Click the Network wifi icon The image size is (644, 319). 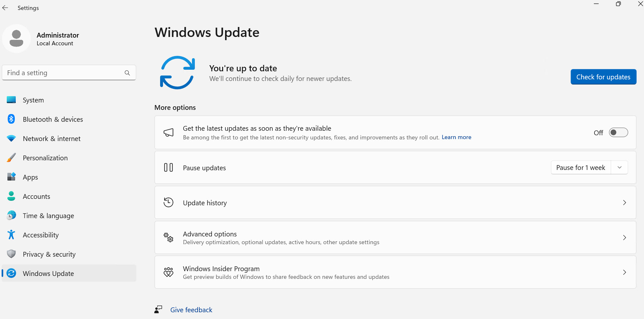pos(11,138)
